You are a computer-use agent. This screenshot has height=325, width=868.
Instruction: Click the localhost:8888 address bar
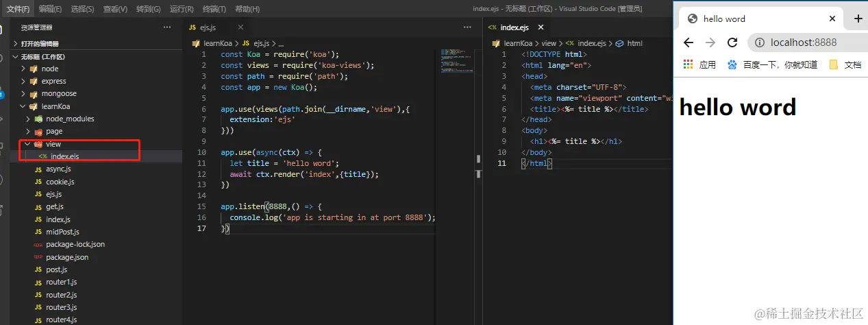(x=807, y=43)
